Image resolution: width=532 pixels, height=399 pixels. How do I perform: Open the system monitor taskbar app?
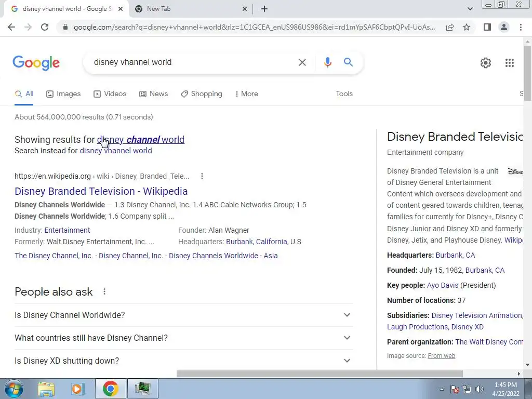pos(142,389)
